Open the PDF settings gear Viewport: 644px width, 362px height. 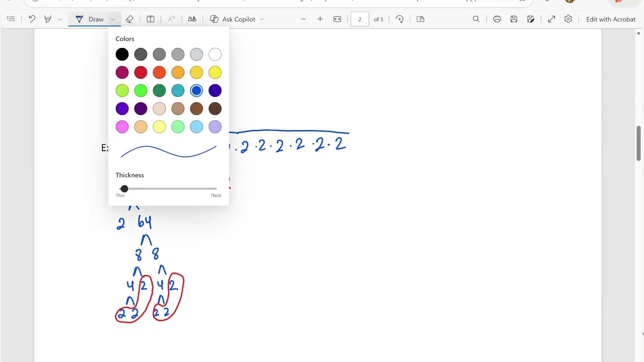pyautogui.click(x=568, y=19)
